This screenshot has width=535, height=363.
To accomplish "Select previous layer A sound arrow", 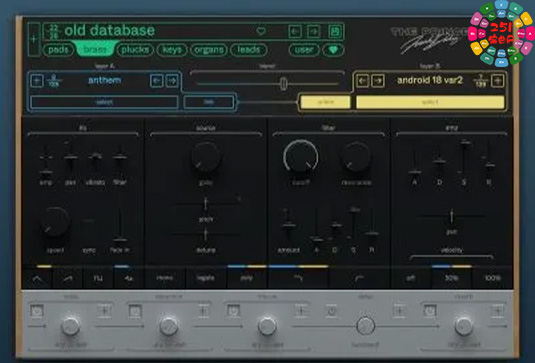I will click(x=157, y=81).
